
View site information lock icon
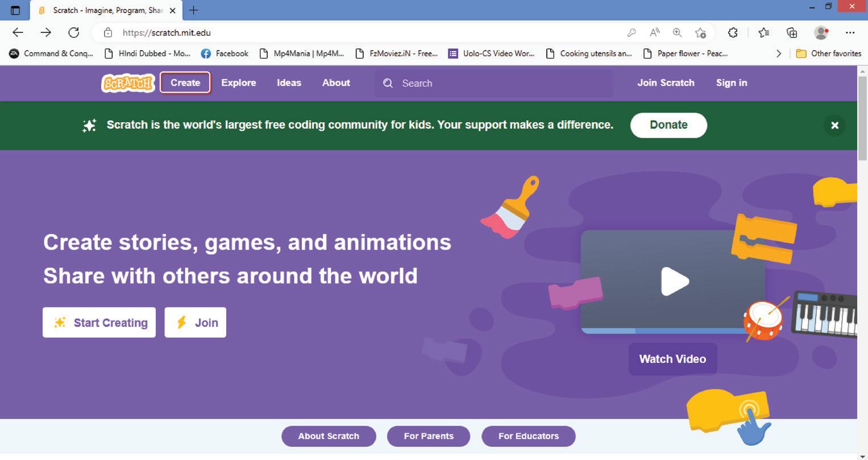coord(108,33)
